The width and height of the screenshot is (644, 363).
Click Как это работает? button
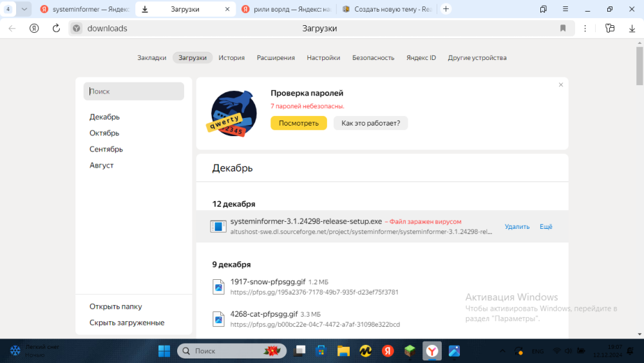click(x=370, y=123)
